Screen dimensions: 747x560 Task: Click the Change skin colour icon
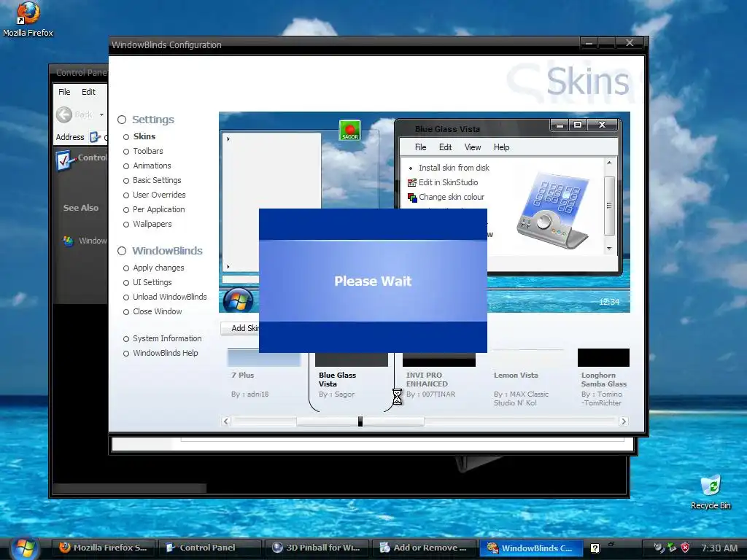point(412,197)
